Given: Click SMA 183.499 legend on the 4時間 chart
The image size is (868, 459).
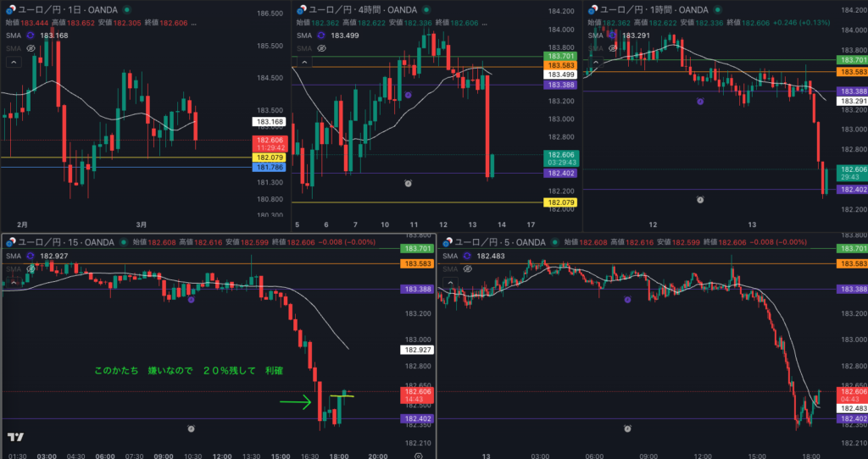Looking at the screenshot, I should tap(328, 36).
